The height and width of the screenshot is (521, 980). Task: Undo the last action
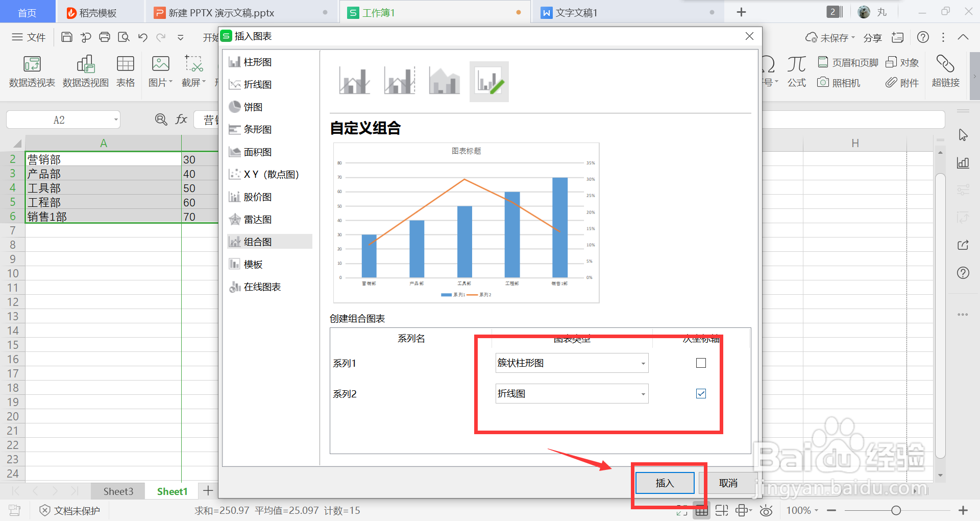tap(142, 37)
